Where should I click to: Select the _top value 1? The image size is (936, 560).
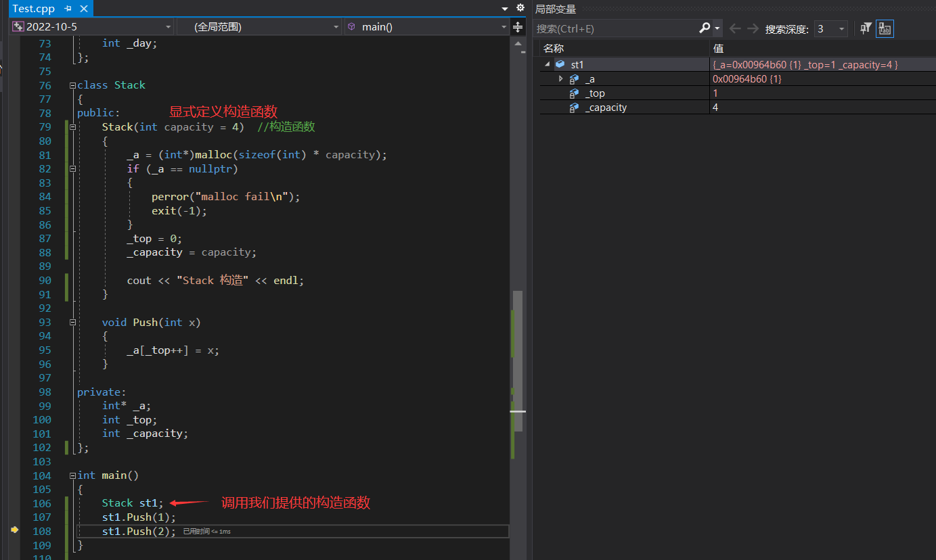pos(715,93)
